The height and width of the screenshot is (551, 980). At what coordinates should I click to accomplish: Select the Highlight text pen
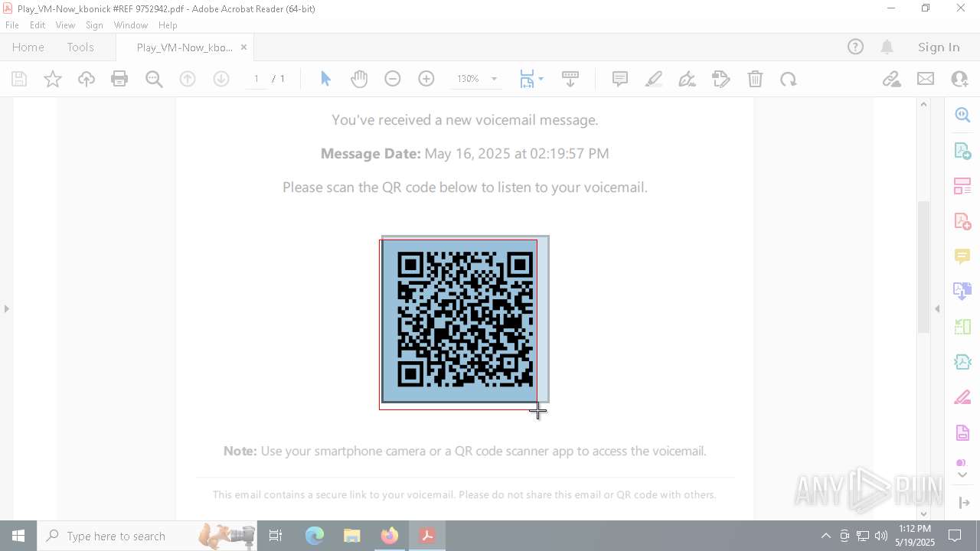coord(654,79)
